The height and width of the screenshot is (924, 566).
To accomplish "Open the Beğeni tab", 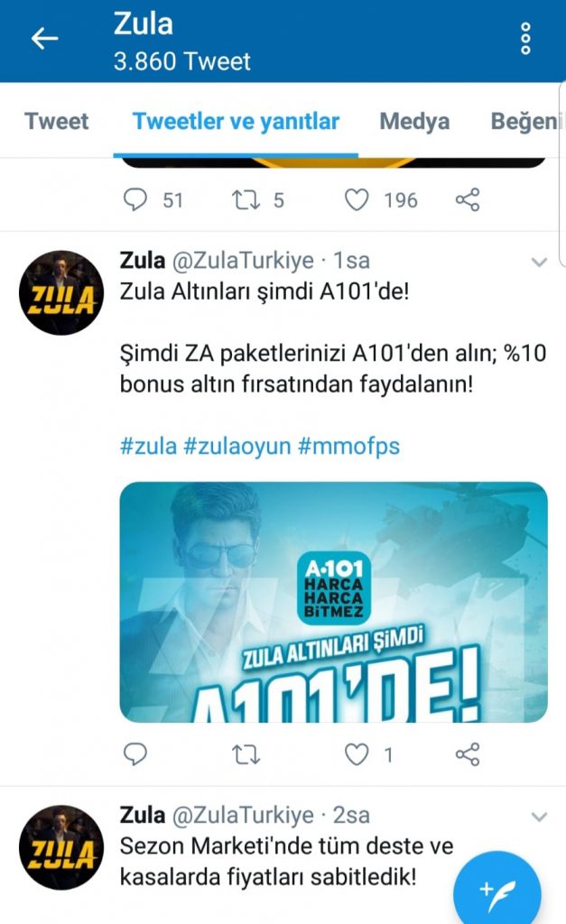I will coord(524,122).
